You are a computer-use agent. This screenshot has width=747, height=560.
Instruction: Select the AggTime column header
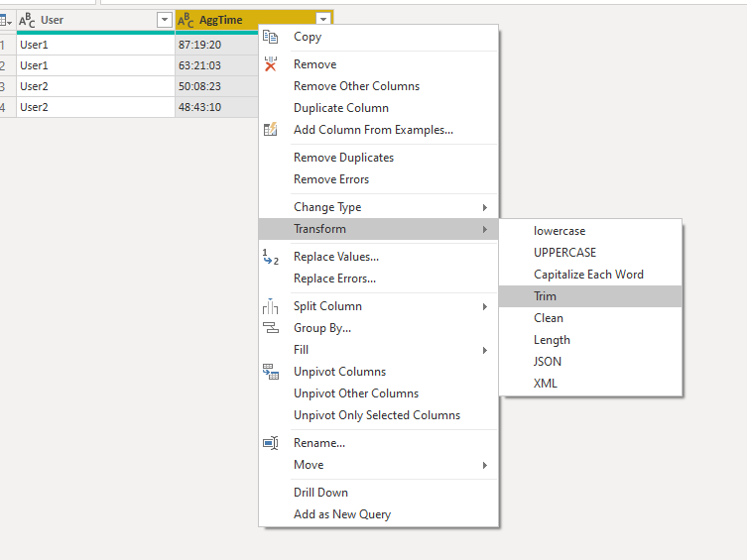point(254,20)
